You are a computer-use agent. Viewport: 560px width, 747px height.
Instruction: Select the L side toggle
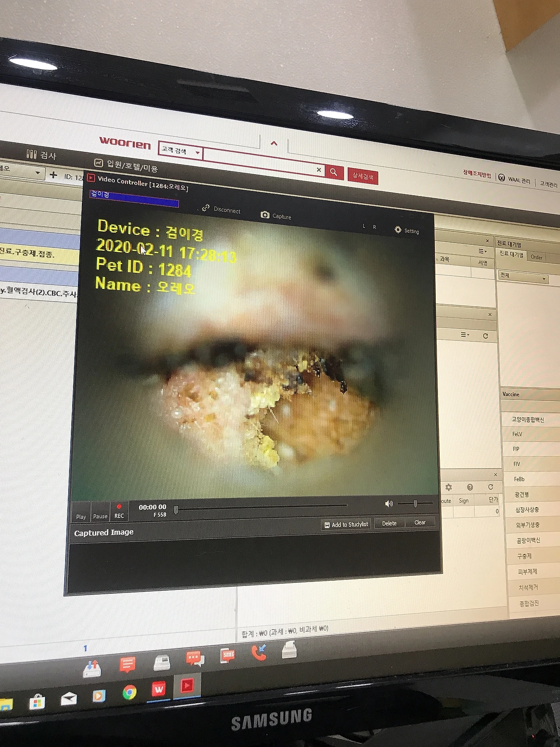click(364, 226)
